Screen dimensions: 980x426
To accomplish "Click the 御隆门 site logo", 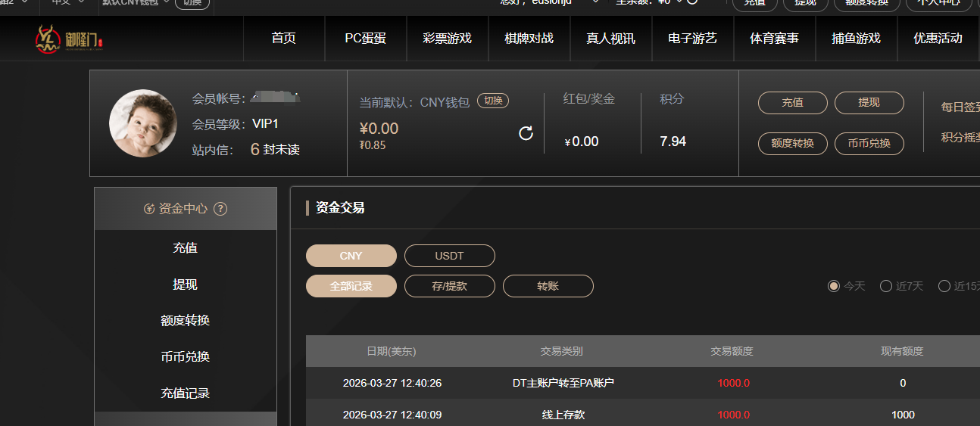I will (68, 39).
